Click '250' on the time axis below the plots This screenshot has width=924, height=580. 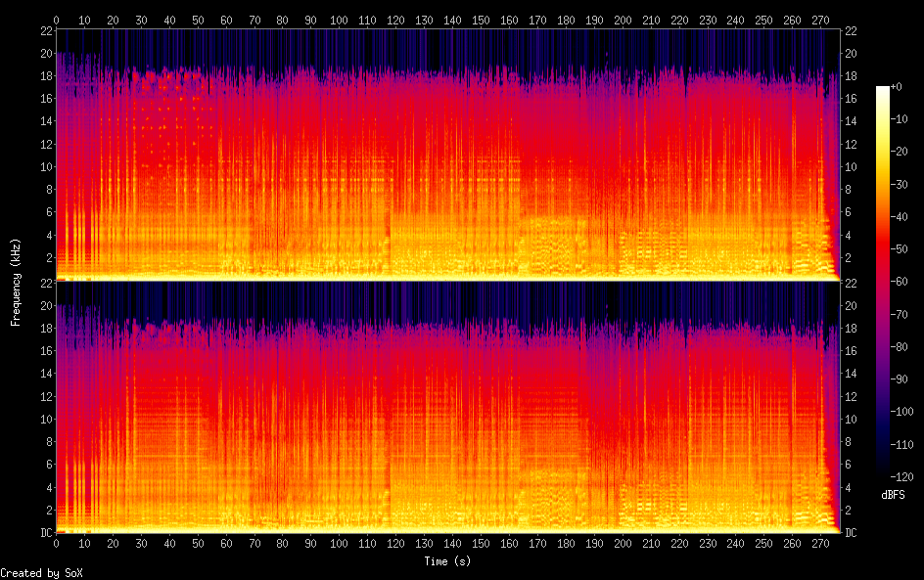click(x=763, y=544)
